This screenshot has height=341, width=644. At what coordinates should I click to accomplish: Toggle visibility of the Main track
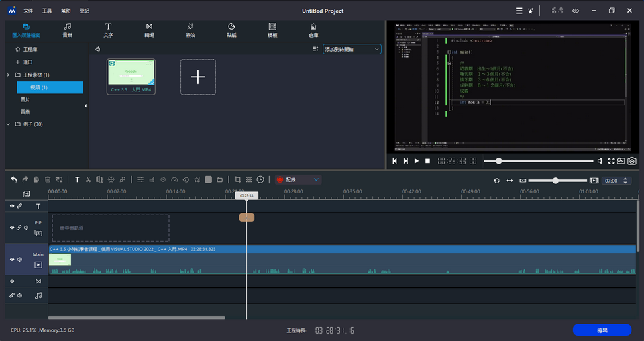click(x=12, y=260)
